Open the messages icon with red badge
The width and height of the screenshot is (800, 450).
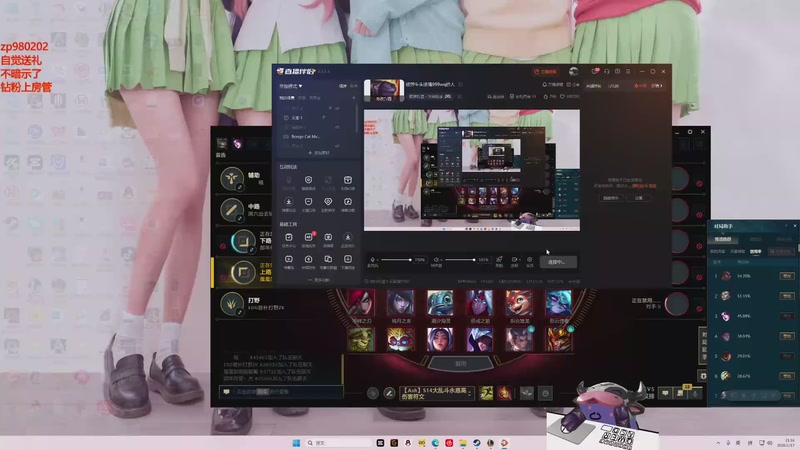[594, 71]
